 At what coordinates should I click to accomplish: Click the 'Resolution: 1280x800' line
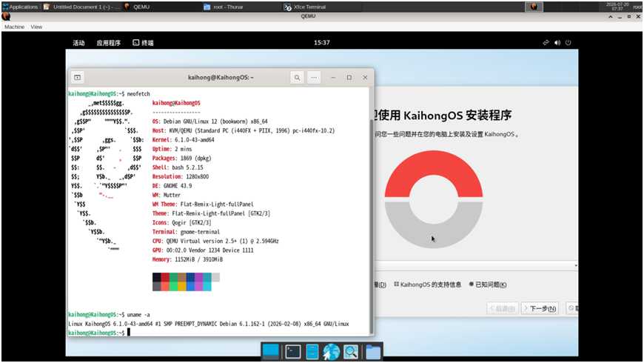[x=181, y=177]
